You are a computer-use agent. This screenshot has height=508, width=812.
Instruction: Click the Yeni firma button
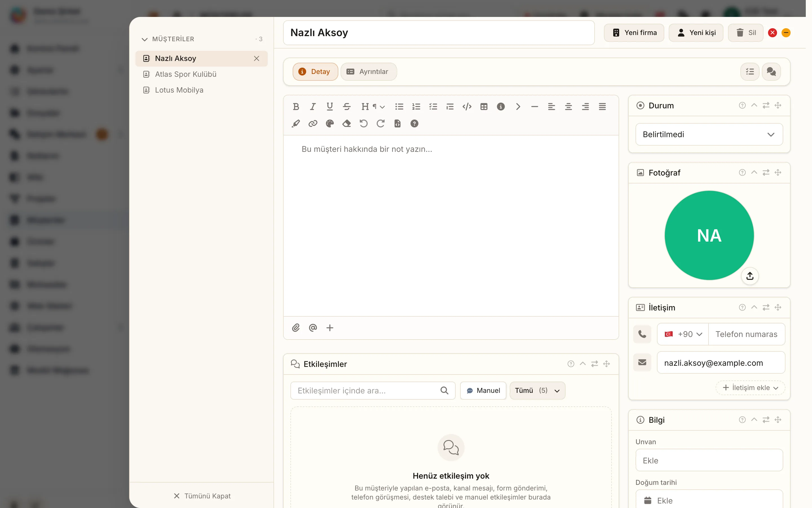pyautogui.click(x=634, y=32)
